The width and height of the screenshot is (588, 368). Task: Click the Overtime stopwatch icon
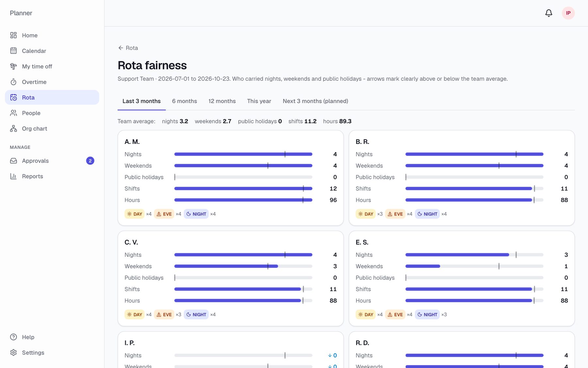click(x=13, y=82)
